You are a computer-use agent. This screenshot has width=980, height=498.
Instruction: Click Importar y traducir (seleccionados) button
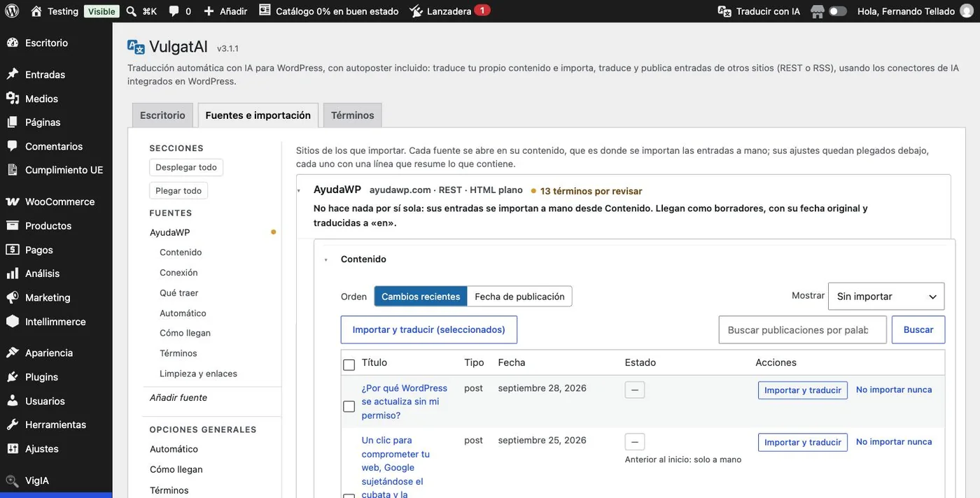pyautogui.click(x=429, y=329)
